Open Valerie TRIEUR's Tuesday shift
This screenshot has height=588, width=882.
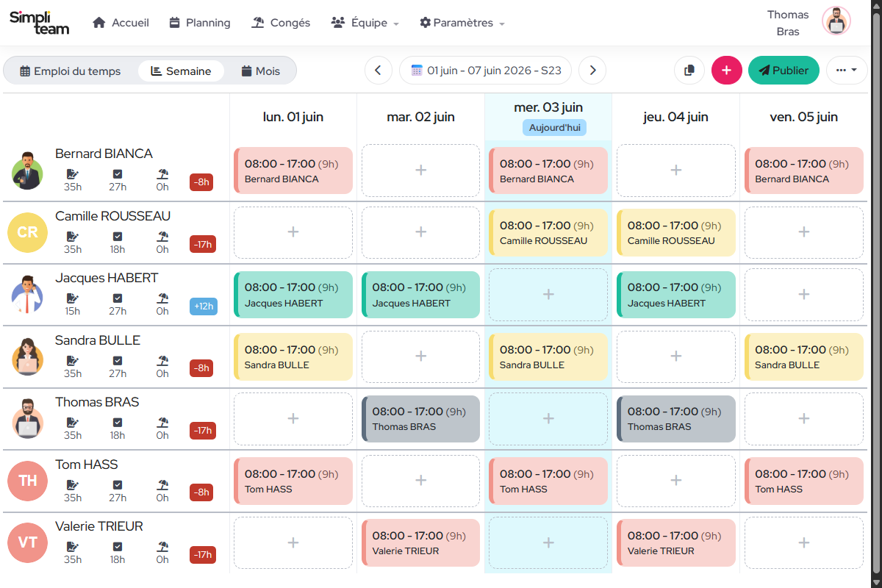click(x=420, y=542)
